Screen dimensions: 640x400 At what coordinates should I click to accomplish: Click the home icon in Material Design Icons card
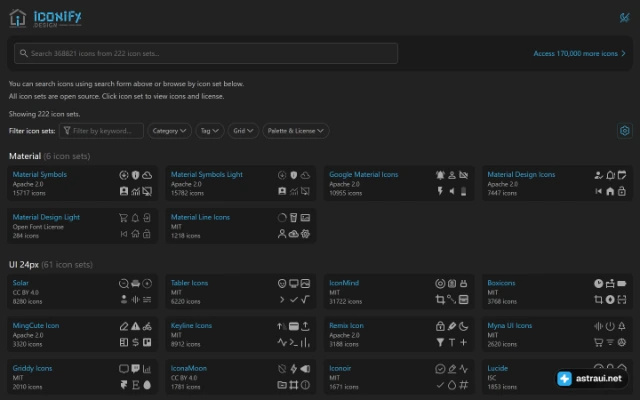[610, 191]
